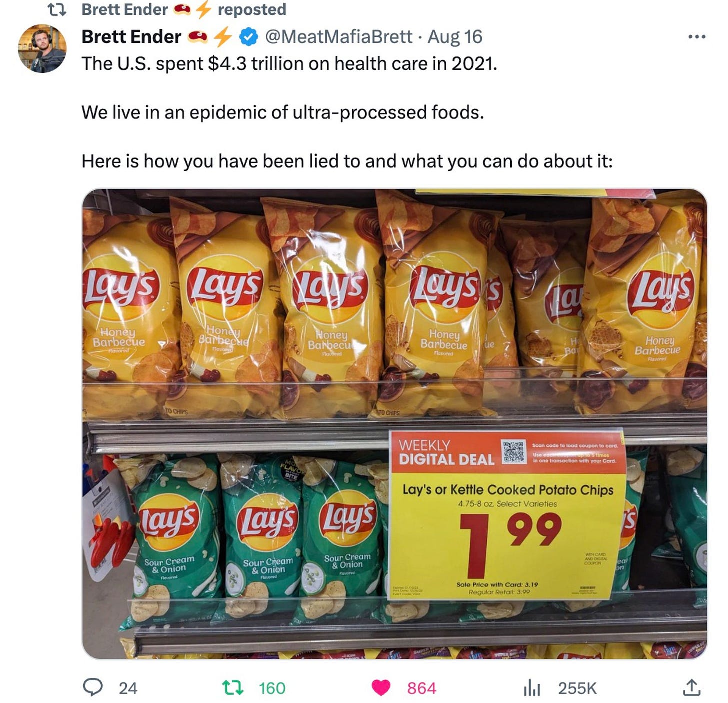Click the 255K views count
Image resolution: width=728 pixels, height=703 pixels.
(577, 688)
